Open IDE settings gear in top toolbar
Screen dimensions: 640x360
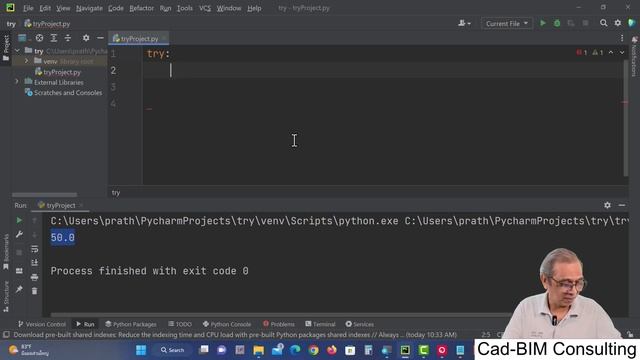pos(618,23)
